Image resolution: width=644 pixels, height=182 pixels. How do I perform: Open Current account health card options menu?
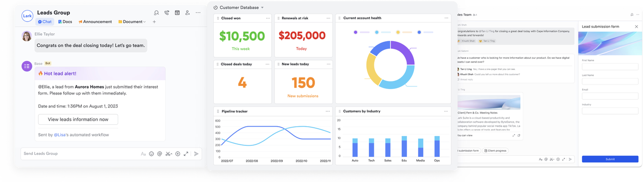(446, 18)
